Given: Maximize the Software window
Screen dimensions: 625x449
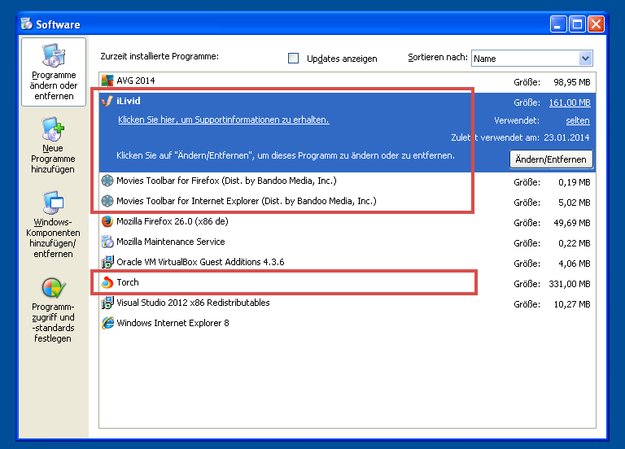Looking at the screenshot, I should tap(577, 24).
